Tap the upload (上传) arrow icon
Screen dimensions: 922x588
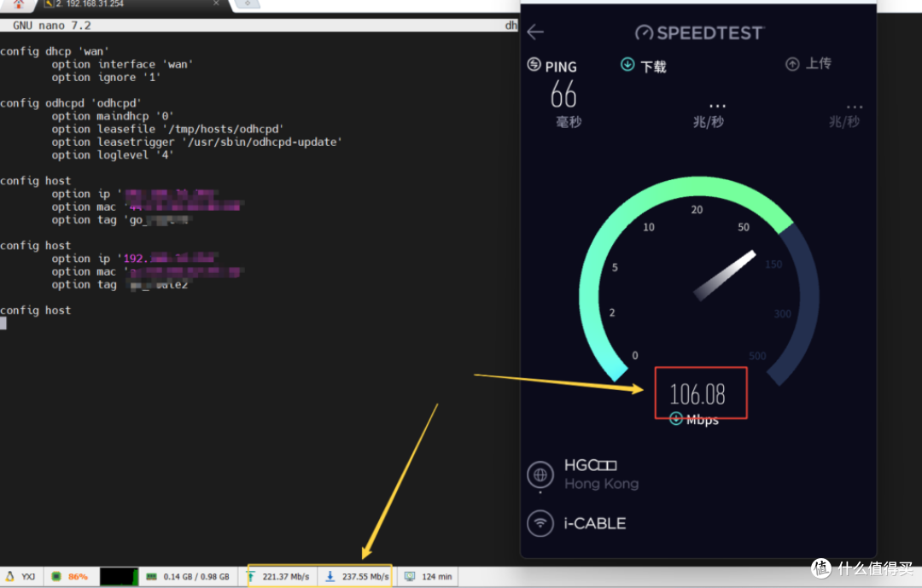792,64
